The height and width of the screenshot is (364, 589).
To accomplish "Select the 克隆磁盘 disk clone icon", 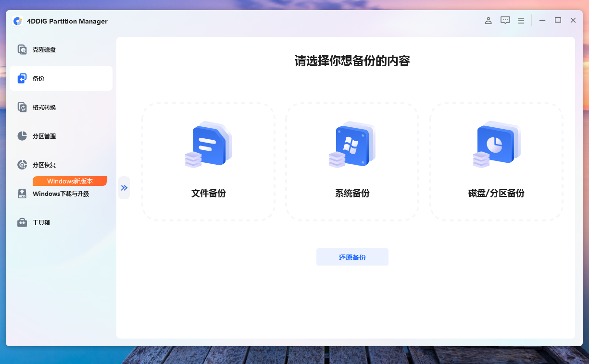I will coord(22,49).
